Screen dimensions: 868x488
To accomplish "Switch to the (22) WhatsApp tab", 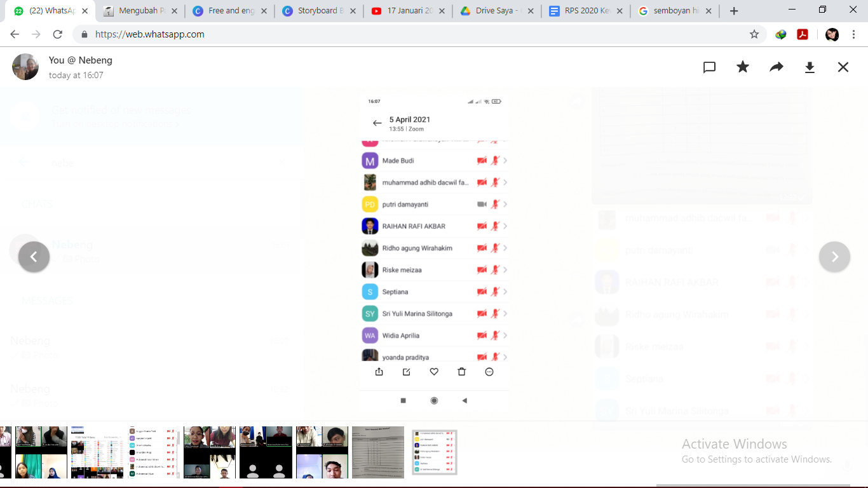I will point(51,11).
